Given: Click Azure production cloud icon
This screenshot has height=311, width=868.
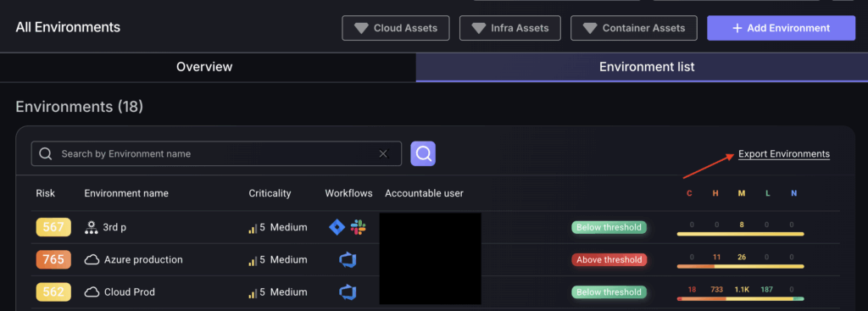Looking at the screenshot, I should pyautogui.click(x=92, y=259).
